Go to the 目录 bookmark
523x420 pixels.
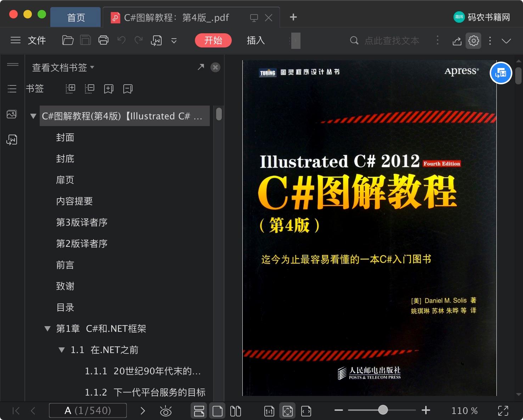click(x=65, y=307)
